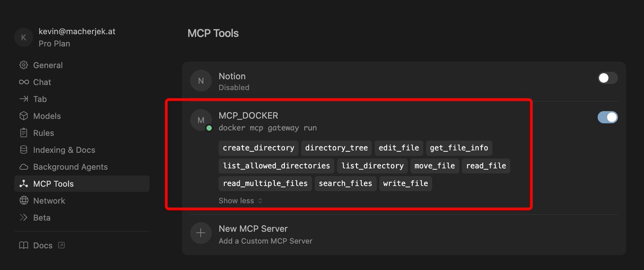Click the kevin@macherjek.at account avatar

23,38
